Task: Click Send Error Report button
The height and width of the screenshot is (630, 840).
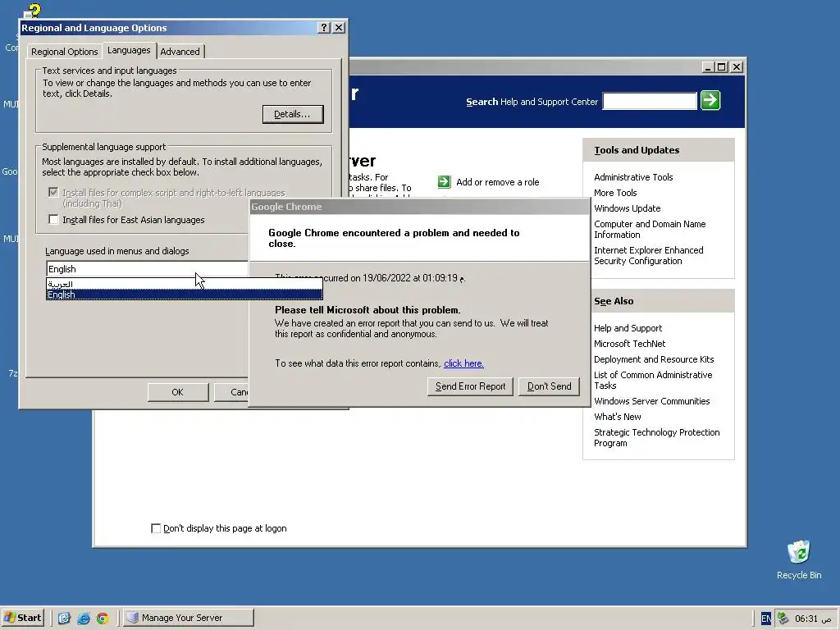Action: coord(470,386)
